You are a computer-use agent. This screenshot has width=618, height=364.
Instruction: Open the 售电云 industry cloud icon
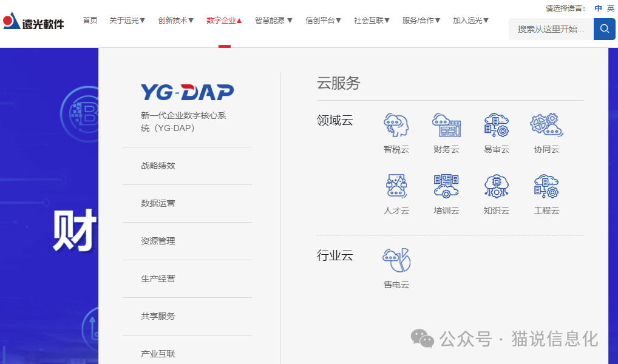click(396, 261)
